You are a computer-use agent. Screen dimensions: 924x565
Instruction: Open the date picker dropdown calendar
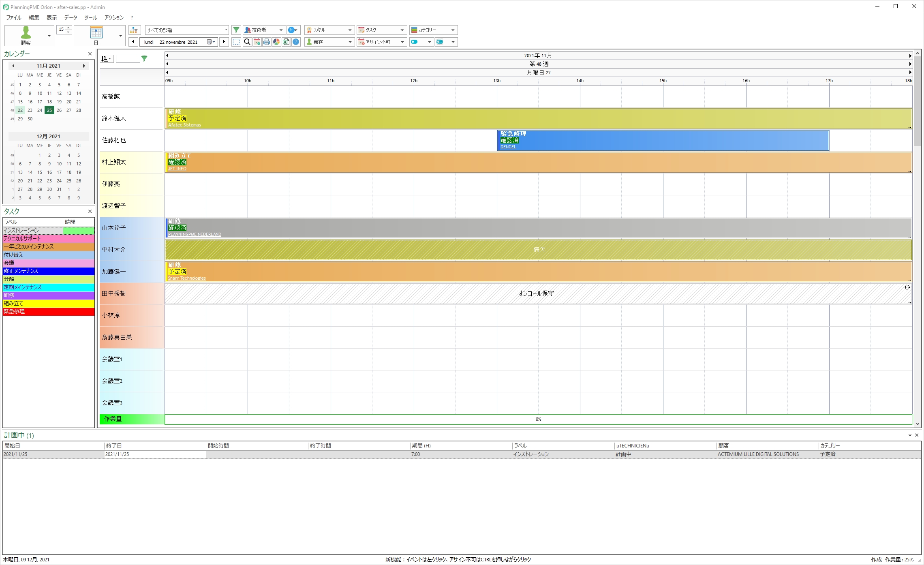pos(212,42)
